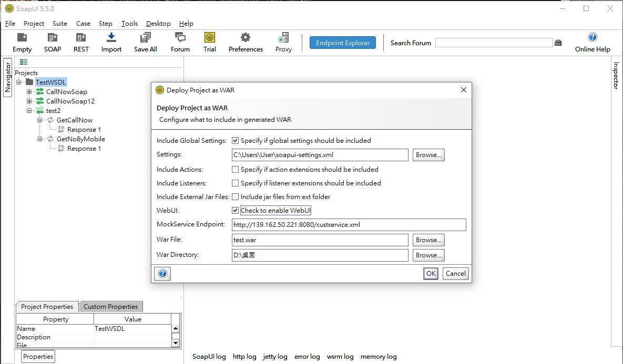623x364 pixels.
Task: Cancel the Deploy Project as WAR dialog
Action: [x=455, y=274]
